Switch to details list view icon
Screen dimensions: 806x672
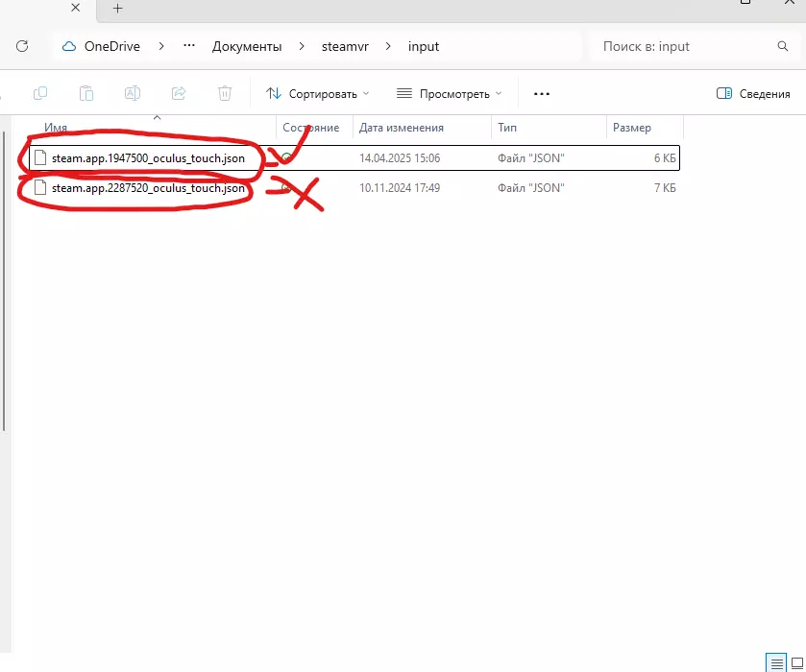776,662
